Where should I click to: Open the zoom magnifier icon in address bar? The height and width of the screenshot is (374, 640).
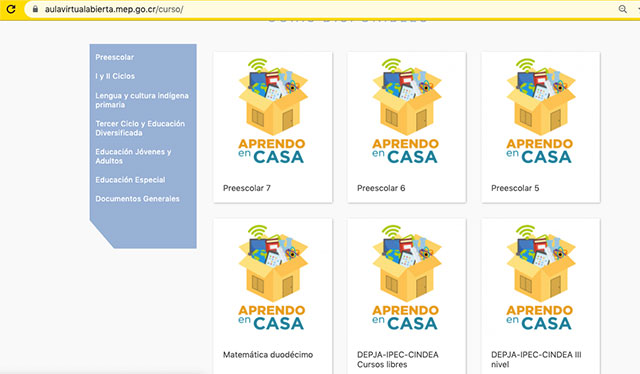pos(622,9)
